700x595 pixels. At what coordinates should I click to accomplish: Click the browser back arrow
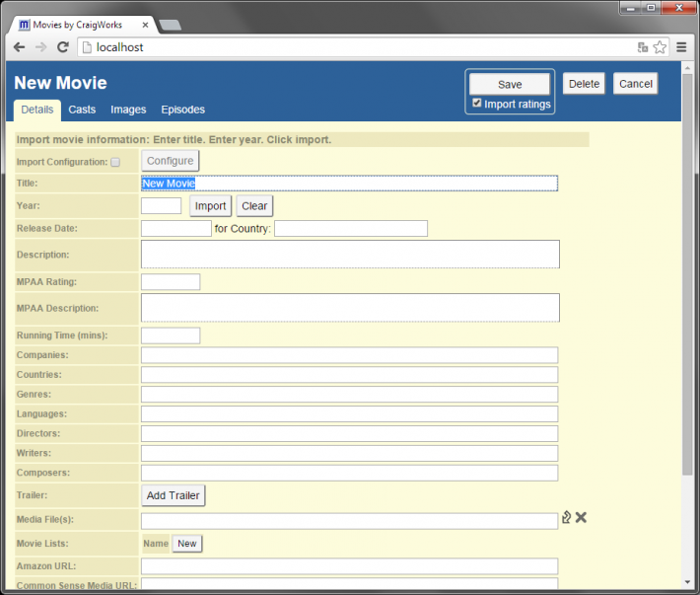click(19, 47)
